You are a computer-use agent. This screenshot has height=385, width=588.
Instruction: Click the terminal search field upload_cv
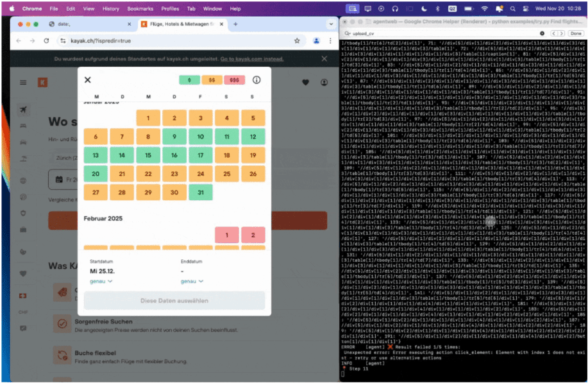444,33
